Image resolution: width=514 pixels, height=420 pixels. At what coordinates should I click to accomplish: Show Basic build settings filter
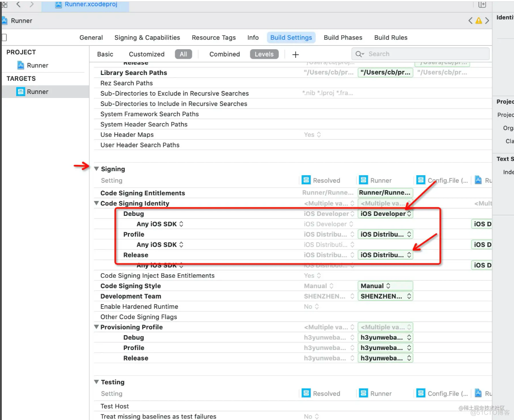click(x=105, y=54)
